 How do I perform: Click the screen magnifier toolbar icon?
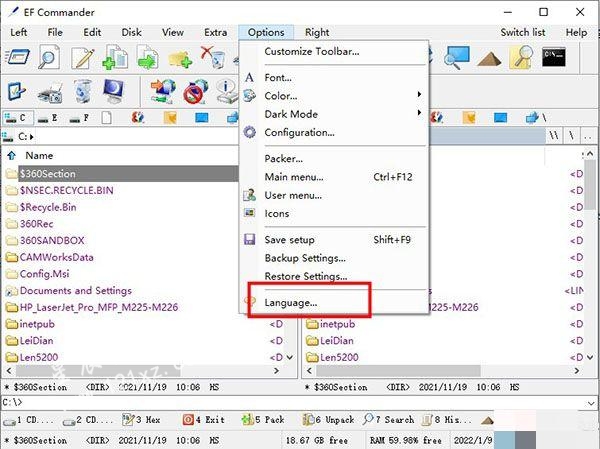457,57
